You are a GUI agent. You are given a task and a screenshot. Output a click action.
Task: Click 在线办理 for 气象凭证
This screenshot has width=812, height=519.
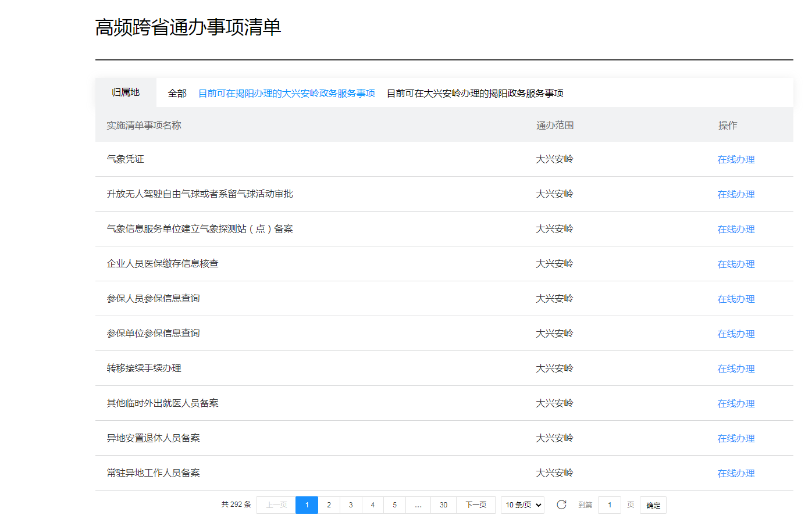pyautogui.click(x=736, y=159)
